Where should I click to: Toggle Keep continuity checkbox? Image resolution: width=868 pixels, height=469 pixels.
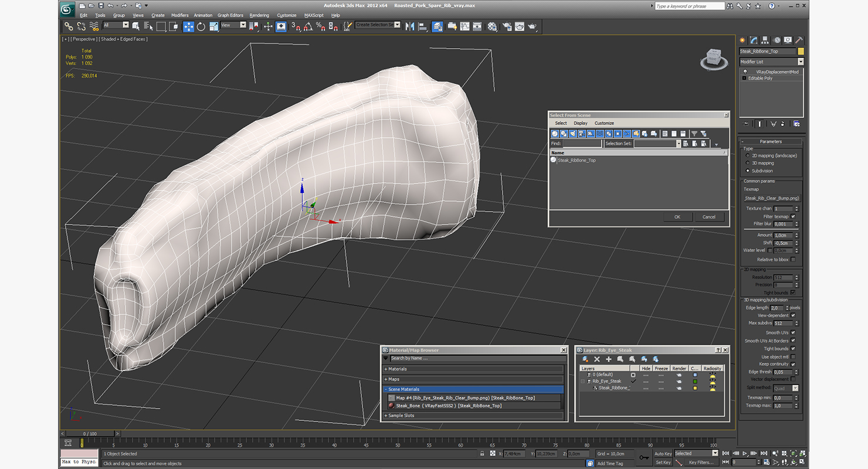click(x=793, y=364)
